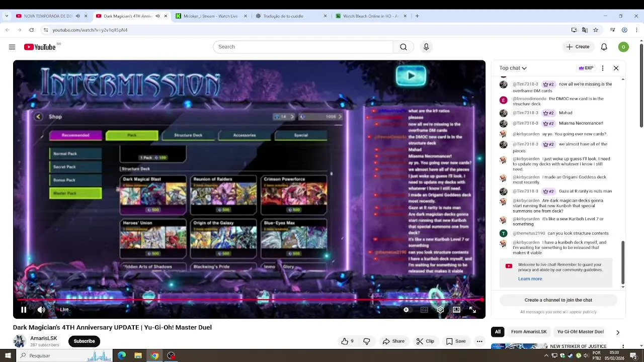Toggle closed captions in the player
The image size is (644, 362).
pyautogui.click(x=424, y=310)
